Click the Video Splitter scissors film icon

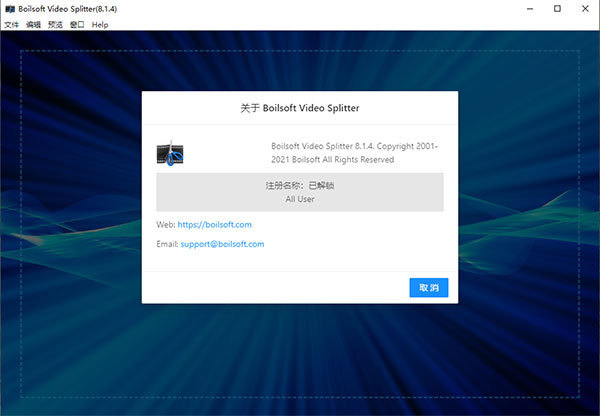[170, 153]
